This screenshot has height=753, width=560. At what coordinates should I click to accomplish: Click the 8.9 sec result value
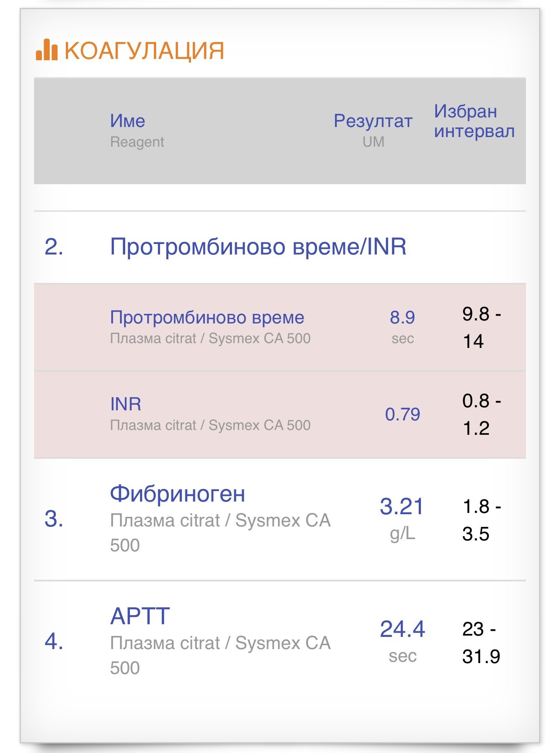(x=402, y=318)
